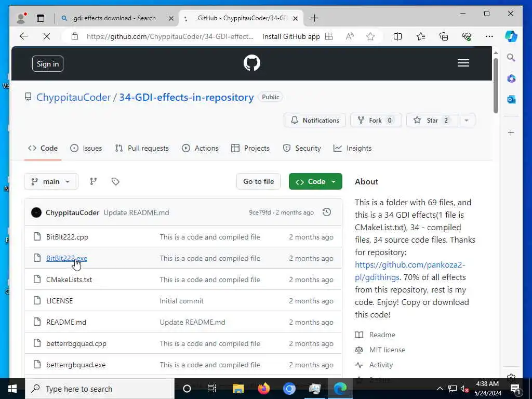Open the Security tab
The width and height of the screenshot is (532, 399).
pyautogui.click(x=302, y=148)
